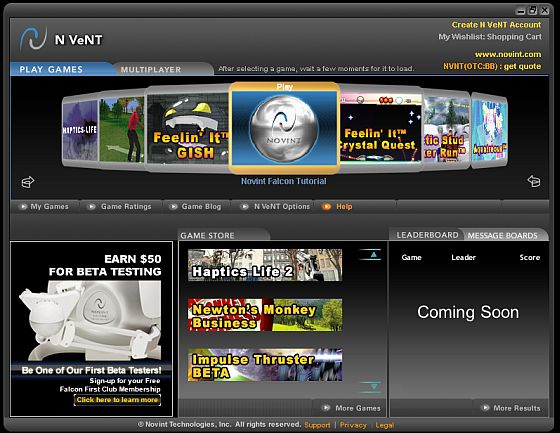Click the Coming Soon leaderboard text
The image size is (560, 433).
coord(468,312)
